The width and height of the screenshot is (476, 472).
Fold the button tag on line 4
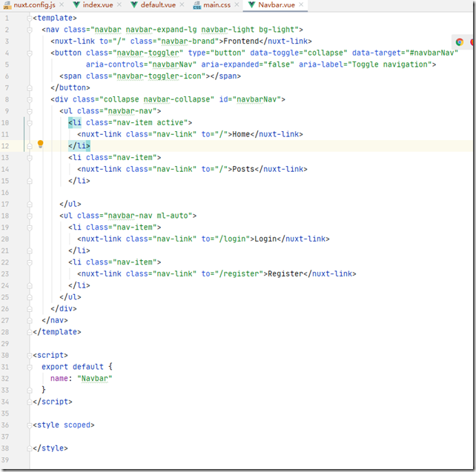pyautogui.click(x=30, y=53)
